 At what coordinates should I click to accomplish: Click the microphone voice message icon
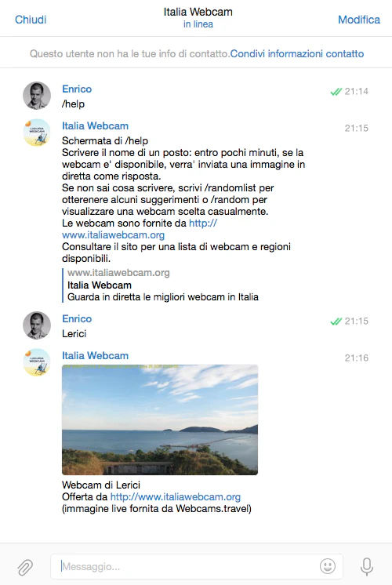click(x=367, y=566)
